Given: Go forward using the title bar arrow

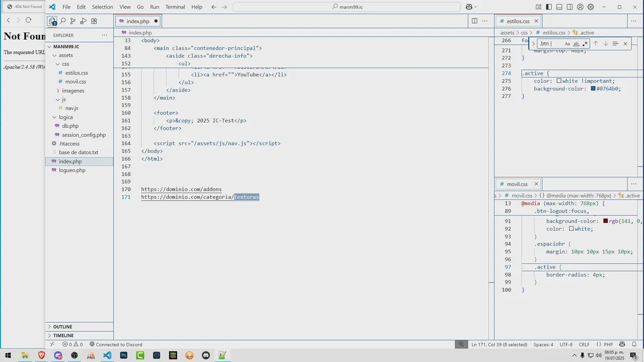Looking at the screenshot, I should point(224,7).
